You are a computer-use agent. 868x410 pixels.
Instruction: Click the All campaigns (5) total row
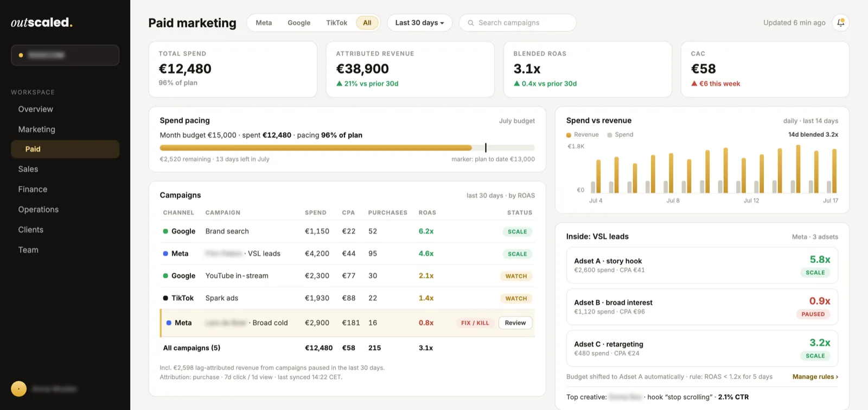tap(347, 348)
